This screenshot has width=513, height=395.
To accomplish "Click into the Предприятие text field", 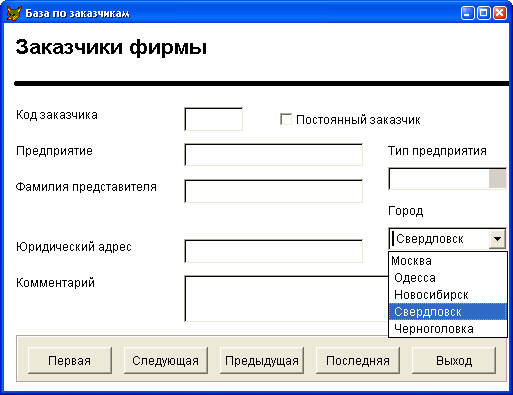I will click(273, 155).
